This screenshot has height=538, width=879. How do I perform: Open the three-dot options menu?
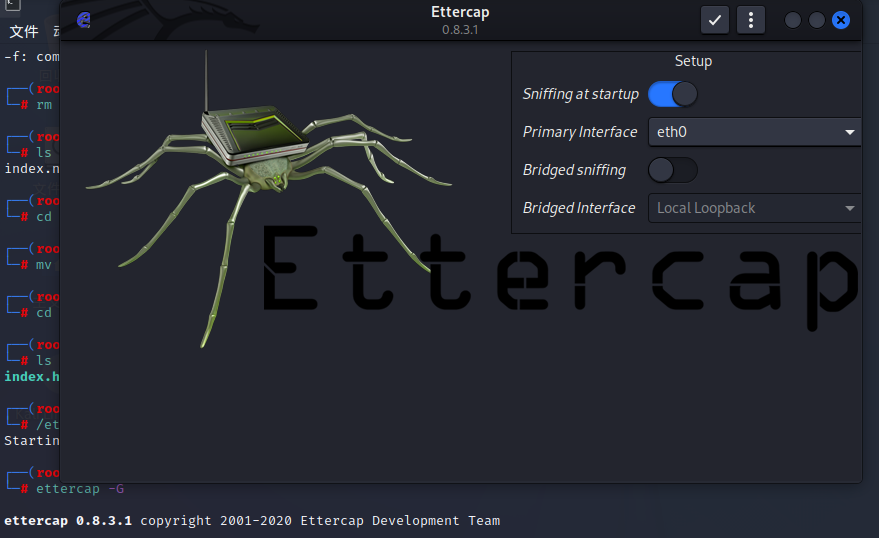[x=751, y=20]
